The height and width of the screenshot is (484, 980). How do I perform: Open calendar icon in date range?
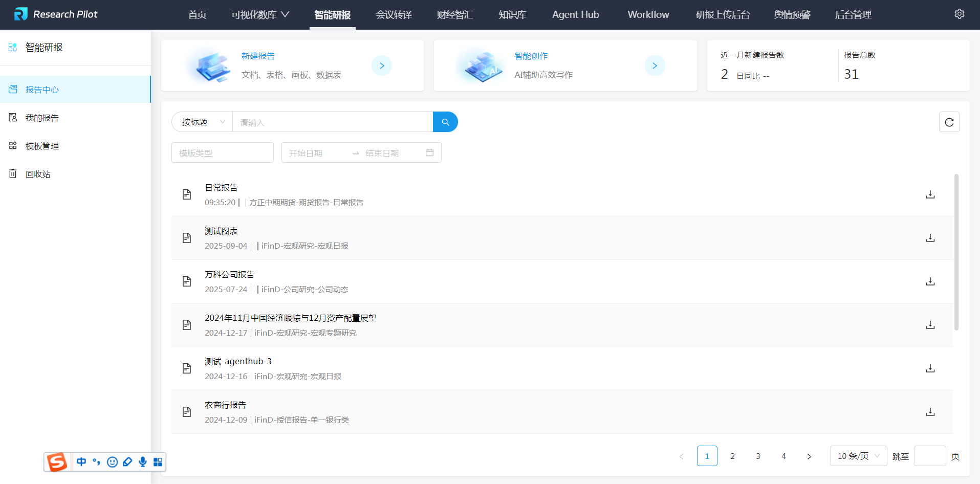click(x=429, y=152)
